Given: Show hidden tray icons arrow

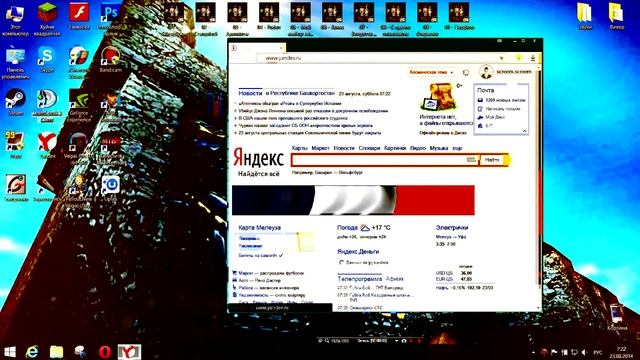Looking at the screenshot, I should coord(534,352).
